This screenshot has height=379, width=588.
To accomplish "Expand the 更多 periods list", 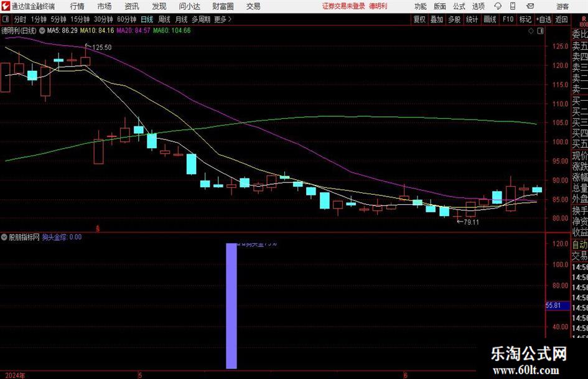I will point(223,19).
